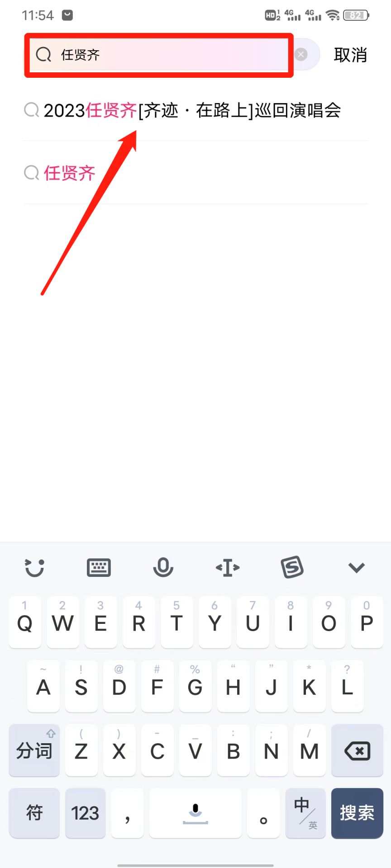
Task: Tap the Chinese period 。 key
Action: point(263,813)
